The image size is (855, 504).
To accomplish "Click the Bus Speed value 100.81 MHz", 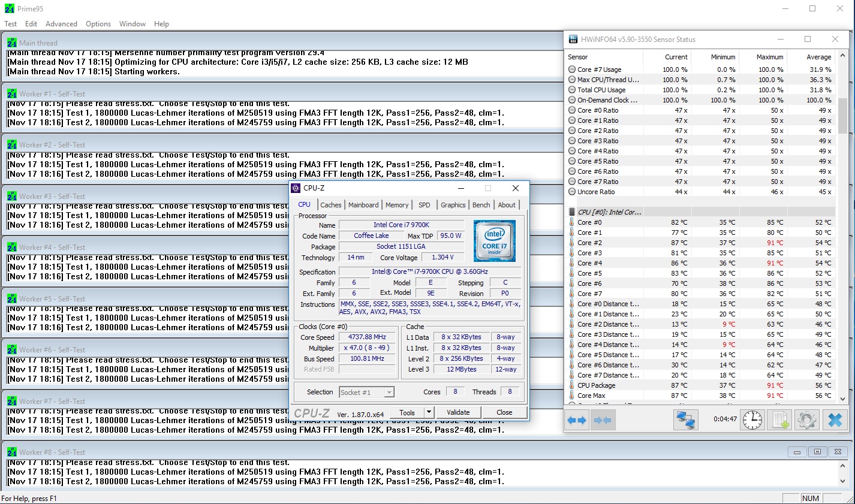I will pyautogui.click(x=367, y=358).
